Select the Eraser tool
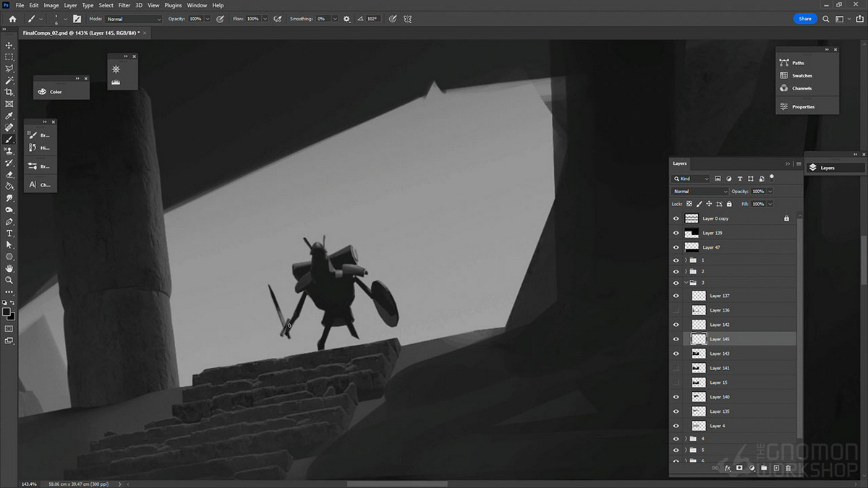The image size is (868, 488). 9,174
